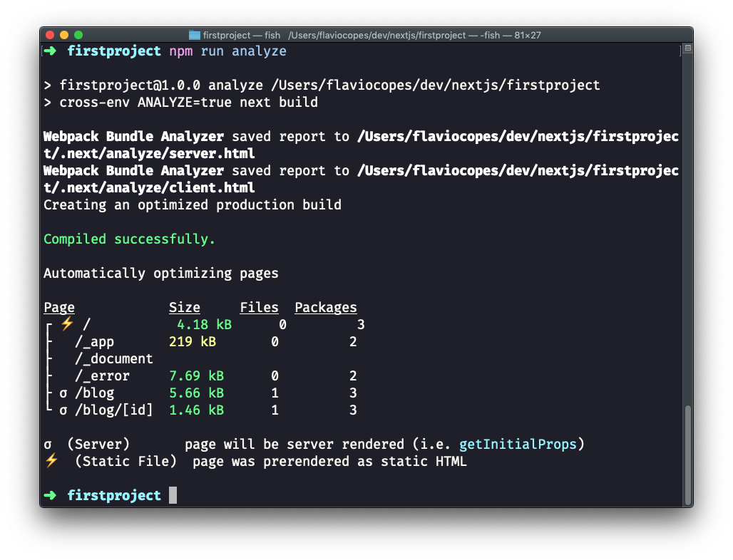Click the green prompt arrow on the last line

tap(50, 495)
